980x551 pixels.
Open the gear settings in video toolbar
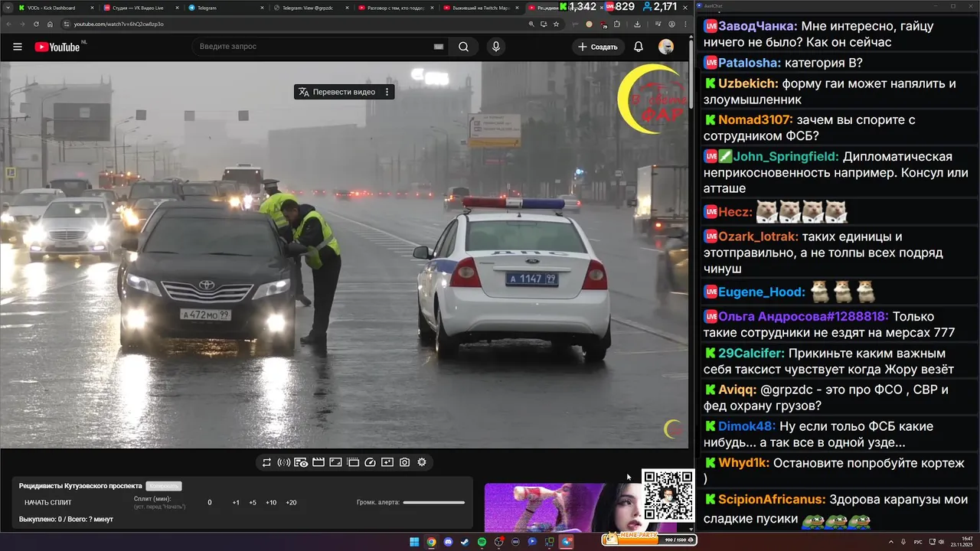pos(422,462)
